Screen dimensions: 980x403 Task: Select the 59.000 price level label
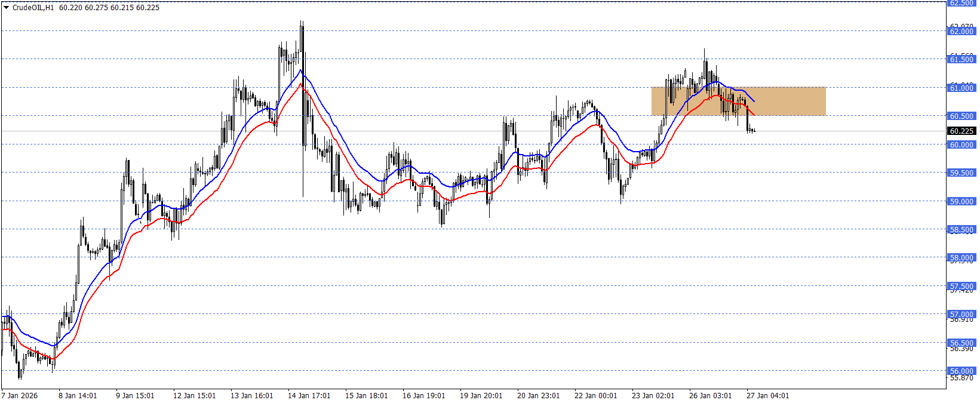[x=961, y=201]
